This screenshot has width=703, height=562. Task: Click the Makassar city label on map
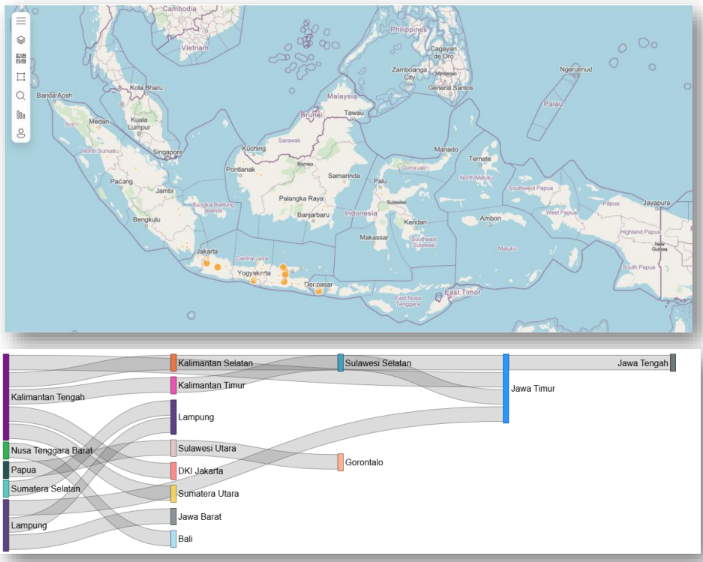[373, 238]
